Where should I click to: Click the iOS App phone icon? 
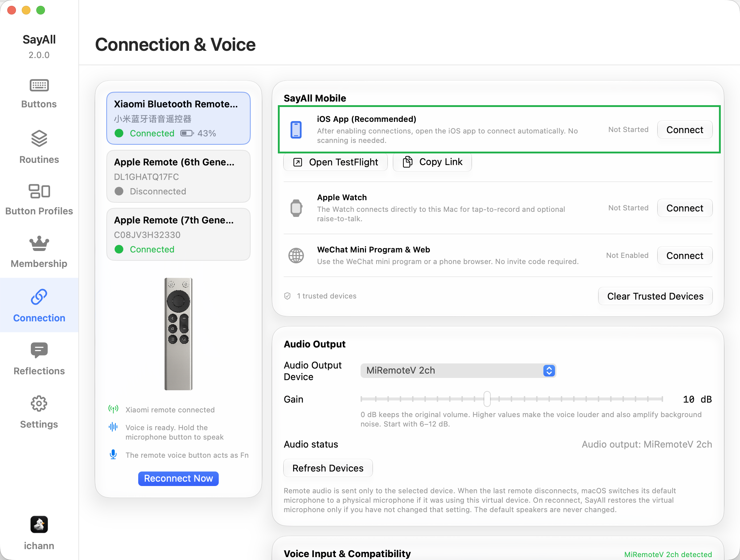point(296,129)
